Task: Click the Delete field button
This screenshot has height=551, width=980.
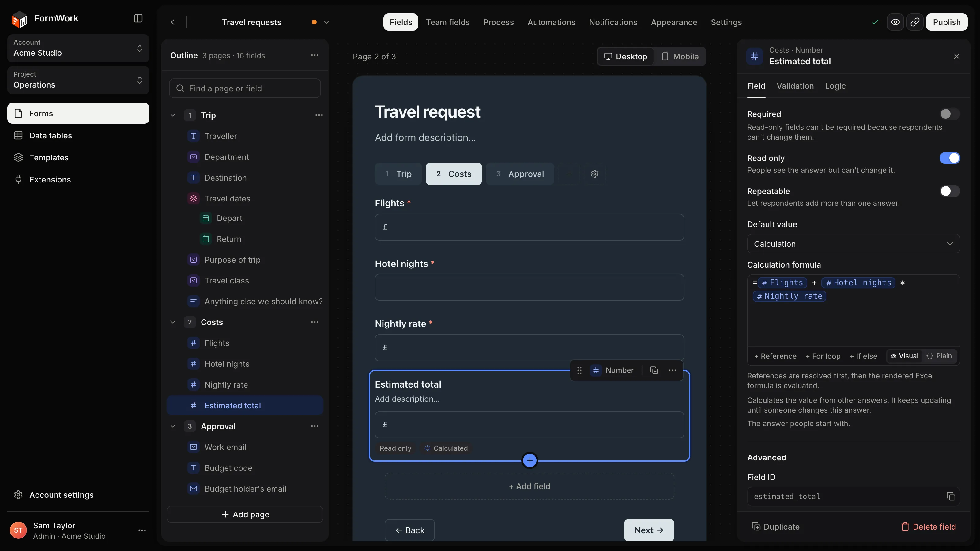Action: (928, 527)
